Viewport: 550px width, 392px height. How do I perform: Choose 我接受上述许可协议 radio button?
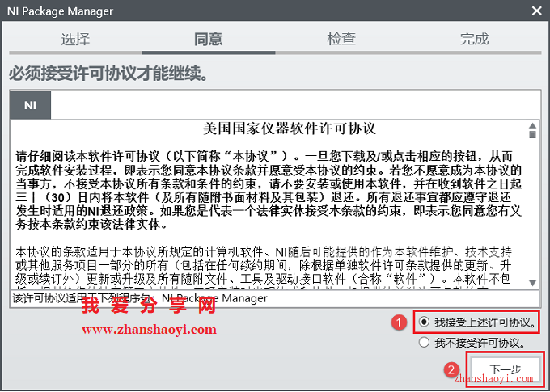click(x=424, y=322)
